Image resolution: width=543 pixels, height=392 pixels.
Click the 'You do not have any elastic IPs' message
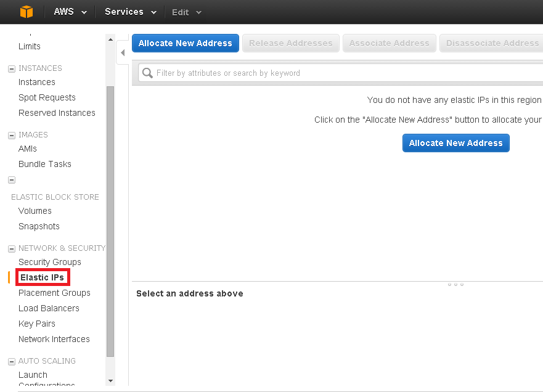(454, 100)
